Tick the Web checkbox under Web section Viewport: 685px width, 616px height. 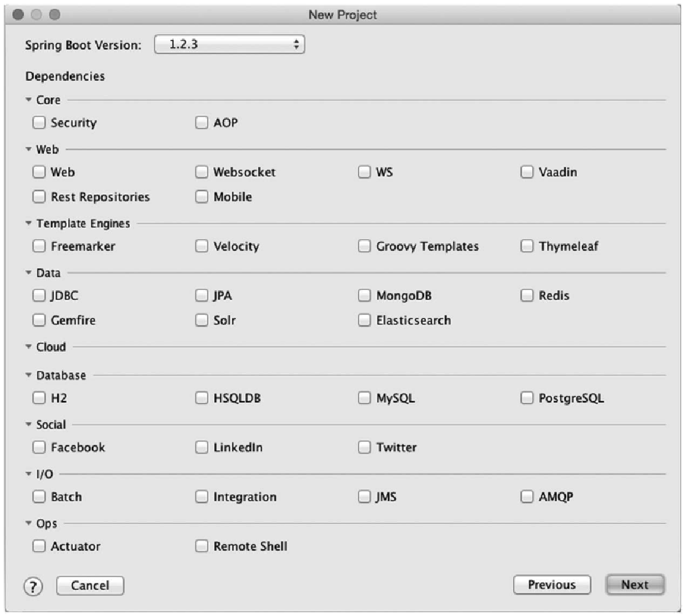(x=39, y=172)
